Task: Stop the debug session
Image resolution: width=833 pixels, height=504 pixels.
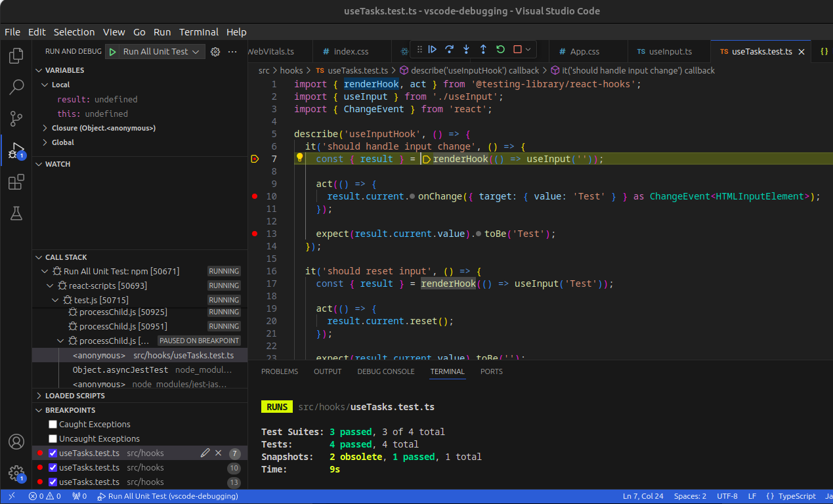Action: pyautogui.click(x=517, y=49)
